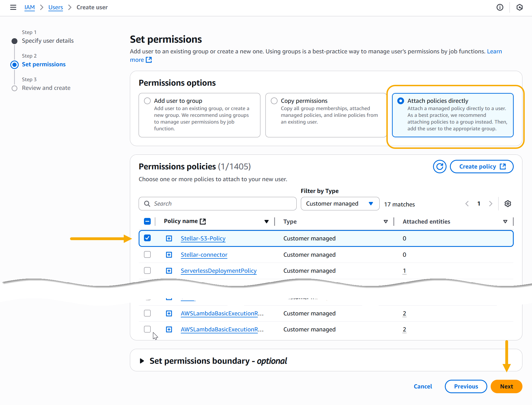Expand Stellar-connector row details icon
Screen dimensions: 532x405
(169, 255)
